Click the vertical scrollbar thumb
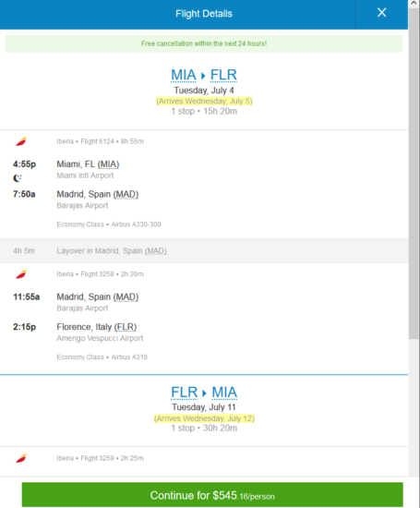 [x=414, y=174]
